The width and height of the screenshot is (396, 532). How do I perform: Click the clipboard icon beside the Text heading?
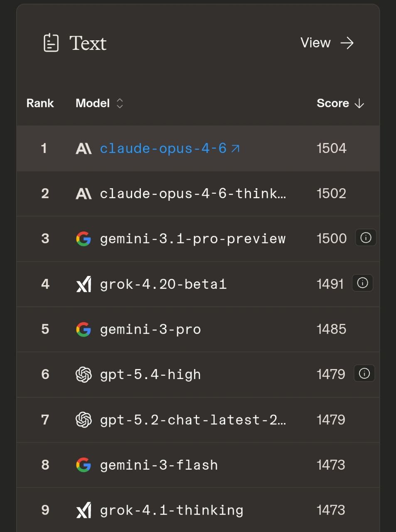pos(51,43)
